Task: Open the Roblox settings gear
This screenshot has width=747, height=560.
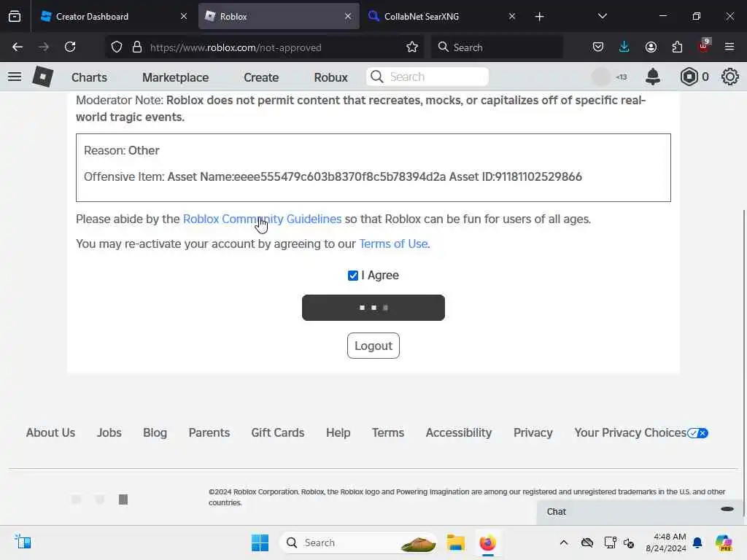Action: point(729,77)
